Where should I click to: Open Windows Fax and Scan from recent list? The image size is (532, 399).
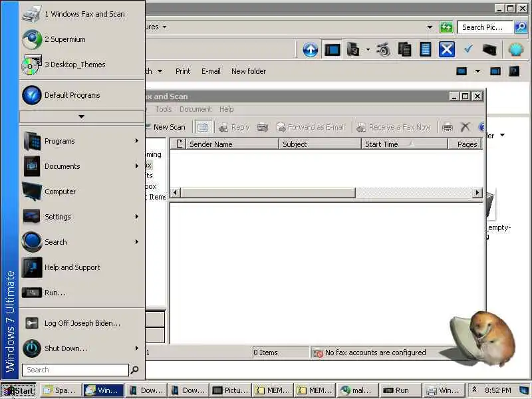coord(82,14)
